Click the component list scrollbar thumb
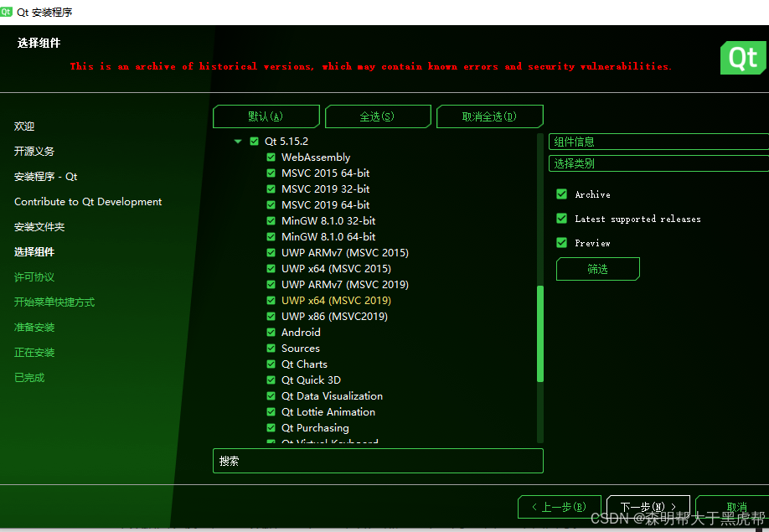The width and height of the screenshot is (769, 532). click(x=540, y=333)
